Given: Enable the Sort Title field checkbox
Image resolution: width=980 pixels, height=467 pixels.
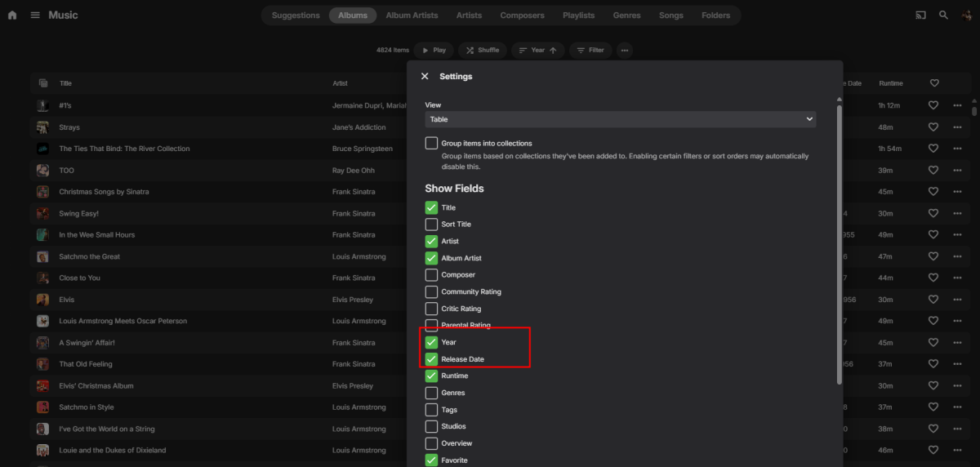Looking at the screenshot, I should (431, 225).
